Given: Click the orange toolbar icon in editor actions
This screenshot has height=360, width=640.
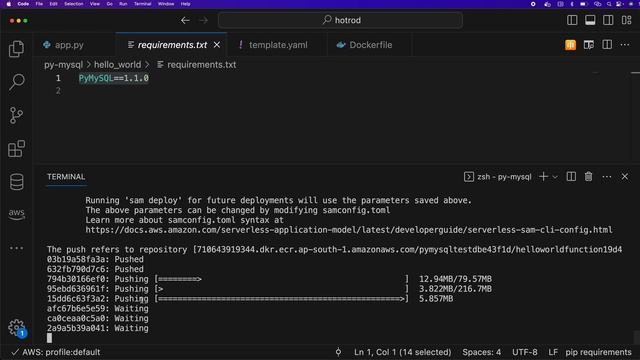Looking at the screenshot, I should click(570, 45).
